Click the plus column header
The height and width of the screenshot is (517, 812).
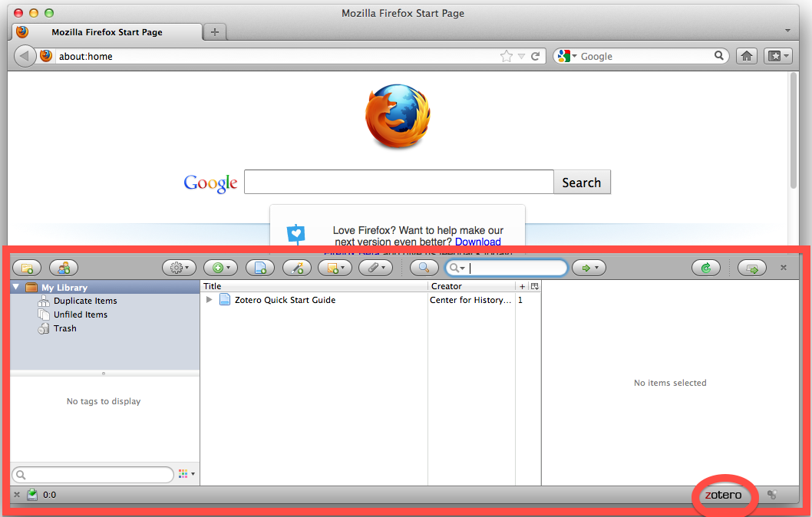click(x=522, y=286)
